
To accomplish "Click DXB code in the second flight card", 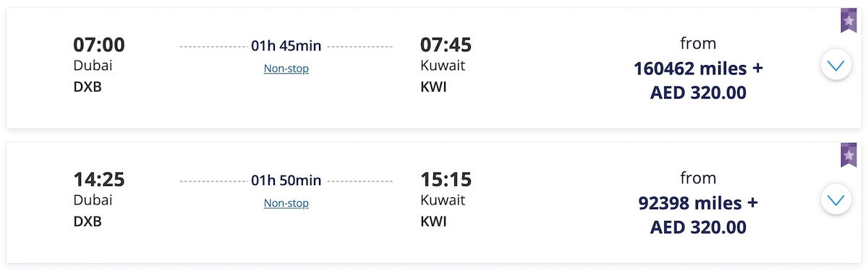I will [88, 221].
